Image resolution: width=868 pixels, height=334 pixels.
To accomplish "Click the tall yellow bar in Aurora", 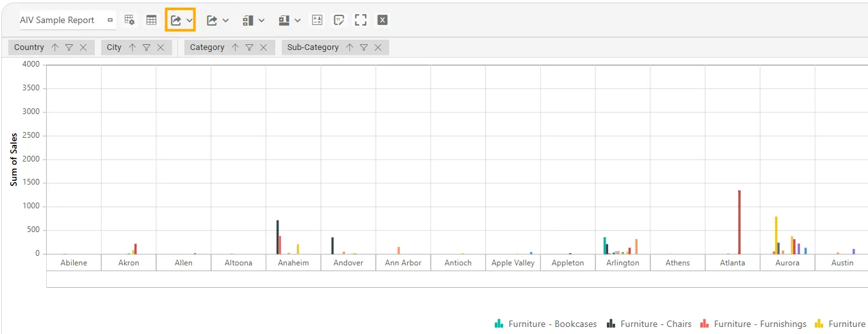I will [x=776, y=235].
